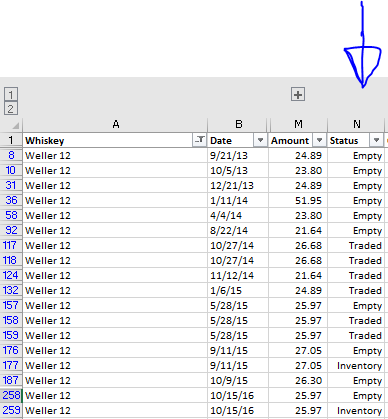This screenshot has width=388, height=419.
Task: Expand grouped columns with plus button
Action: tap(298, 95)
